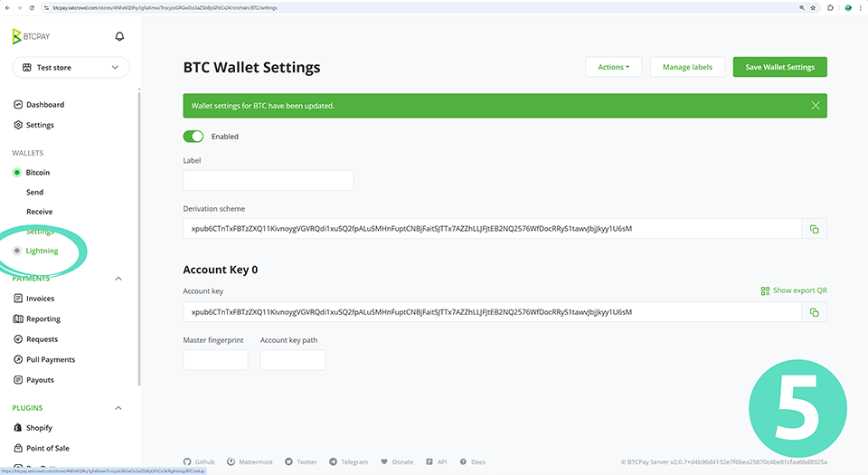This screenshot has width=868, height=475.
Task: Open the Telegram footer link
Action: click(349, 461)
